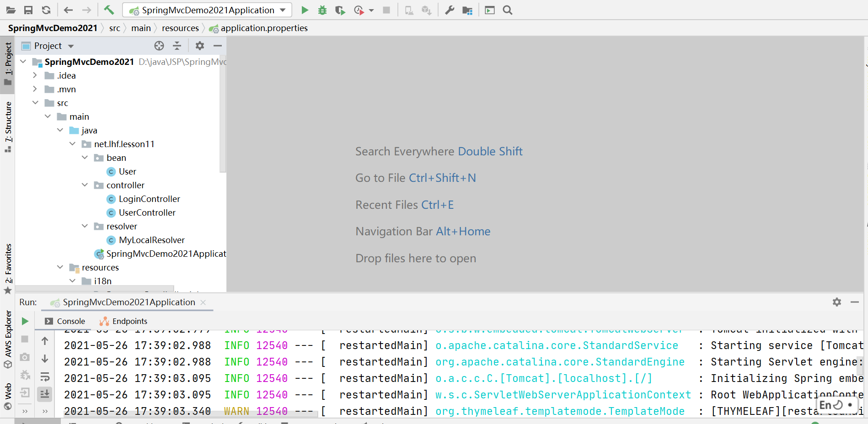Open SpringMvcDemo2021Application run configuration dropdown
The image size is (868, 424).
[x=207, y=10]
